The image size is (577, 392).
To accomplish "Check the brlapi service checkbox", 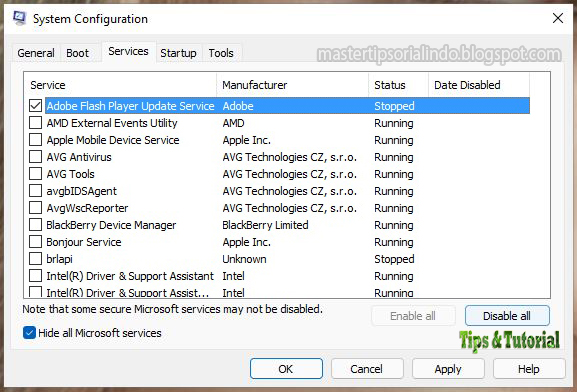I will 35,258.
